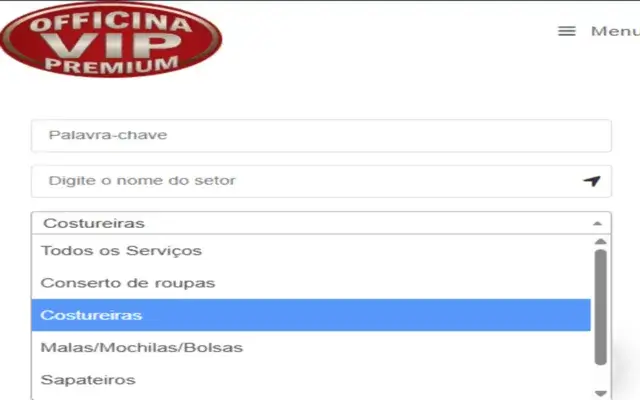
Task: Click the Officina VIP Premium logo
Action: [111, 39]
